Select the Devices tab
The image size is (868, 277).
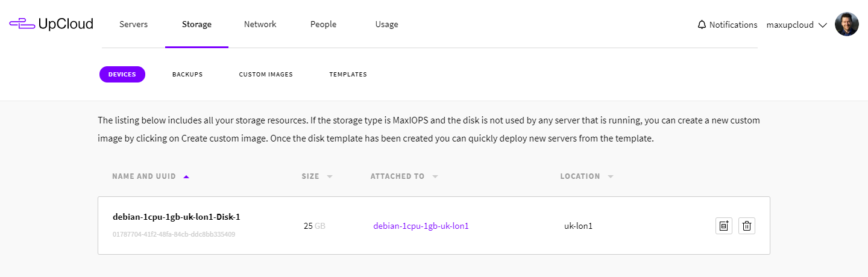122,75
